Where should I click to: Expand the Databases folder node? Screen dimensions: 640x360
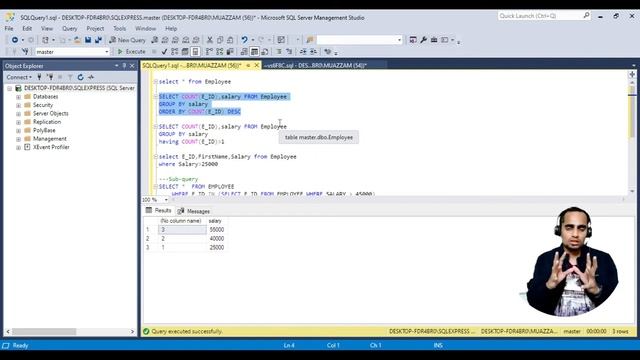click(x=18, y=97)
